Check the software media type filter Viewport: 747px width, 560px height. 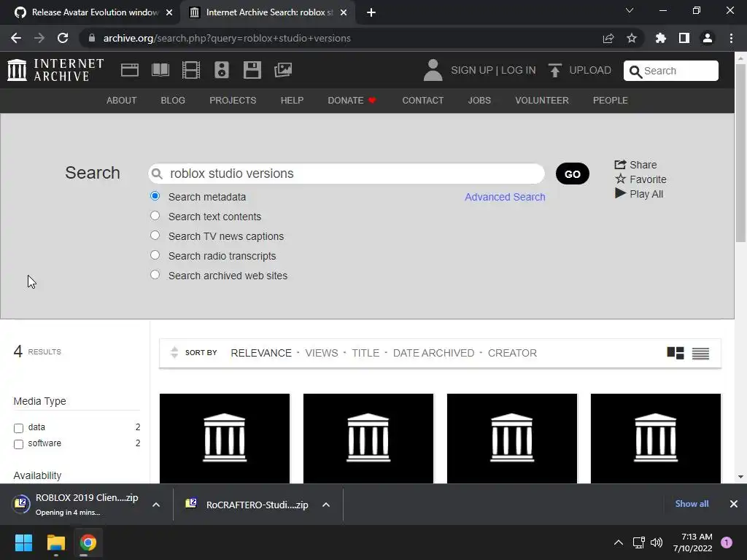pos(18,444)
